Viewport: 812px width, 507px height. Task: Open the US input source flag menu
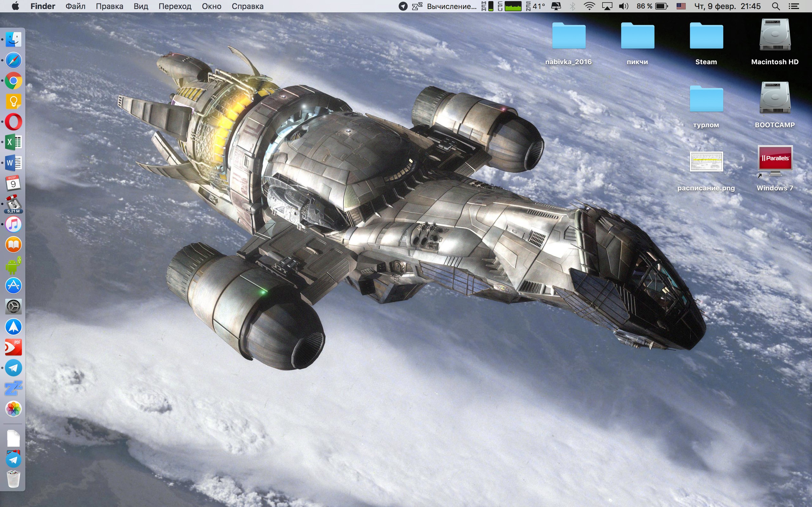681,6
